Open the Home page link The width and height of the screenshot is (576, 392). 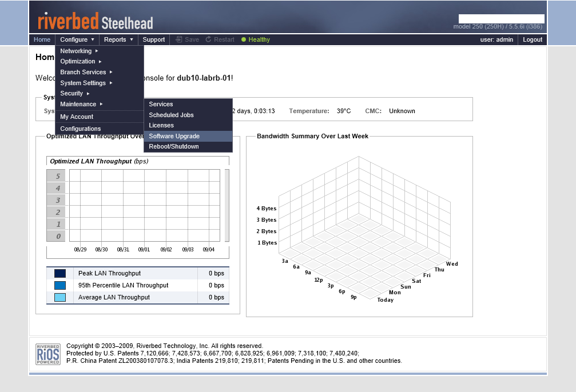[42, 39]
